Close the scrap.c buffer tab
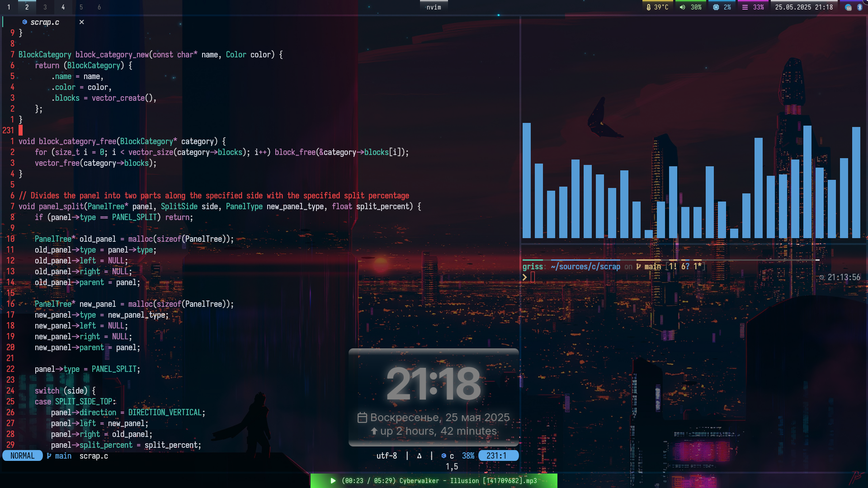The image size is (868, 488). click(81, 22)
